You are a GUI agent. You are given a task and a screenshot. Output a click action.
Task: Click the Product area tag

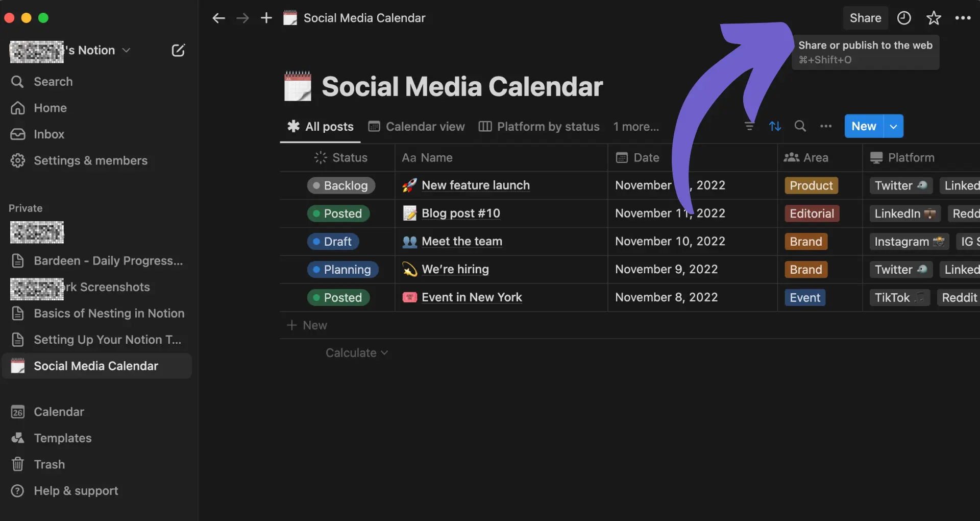tap(811, 185)
